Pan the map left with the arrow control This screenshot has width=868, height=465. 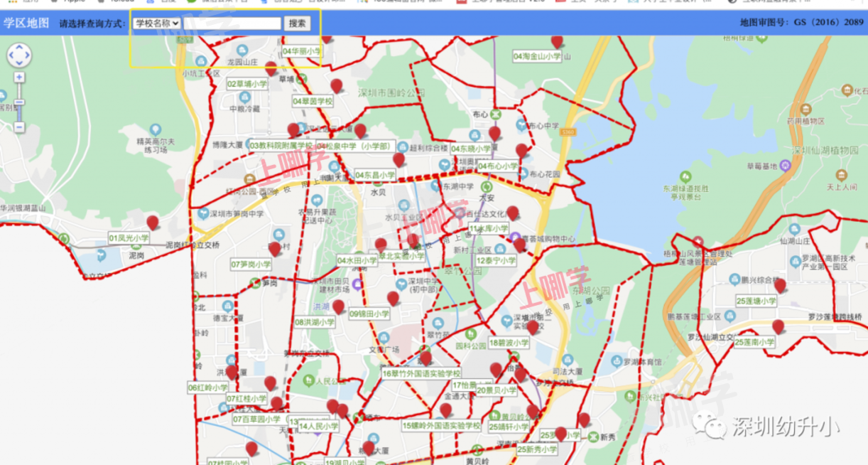[12, 55]
